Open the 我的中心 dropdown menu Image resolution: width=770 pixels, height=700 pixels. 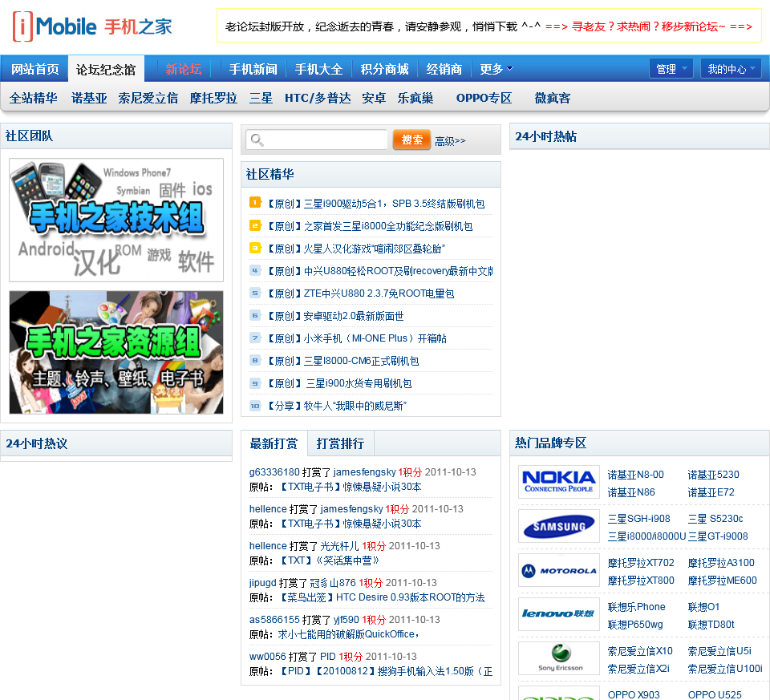(731, 69)
